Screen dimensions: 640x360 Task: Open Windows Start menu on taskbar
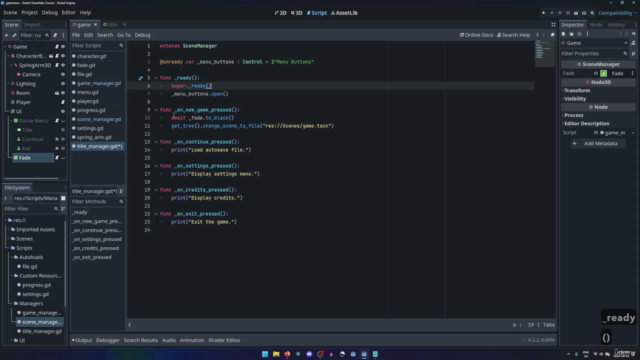pyautogui.click(x=265, y=354)
